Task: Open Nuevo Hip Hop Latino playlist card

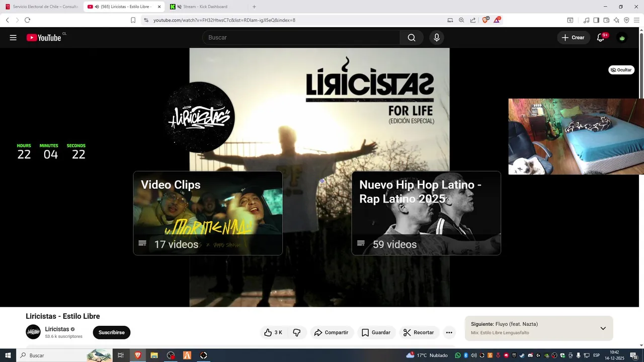Action: click(x=426, y=213)
